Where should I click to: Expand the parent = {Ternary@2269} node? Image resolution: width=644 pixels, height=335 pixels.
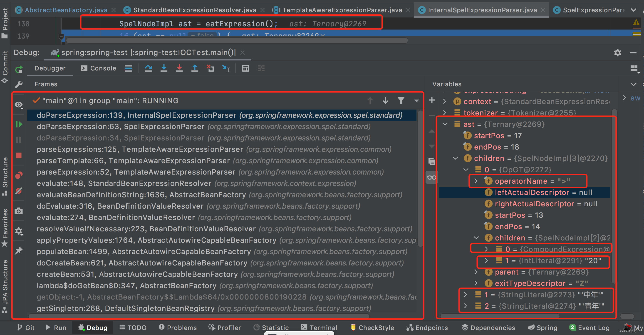(476, 272)
